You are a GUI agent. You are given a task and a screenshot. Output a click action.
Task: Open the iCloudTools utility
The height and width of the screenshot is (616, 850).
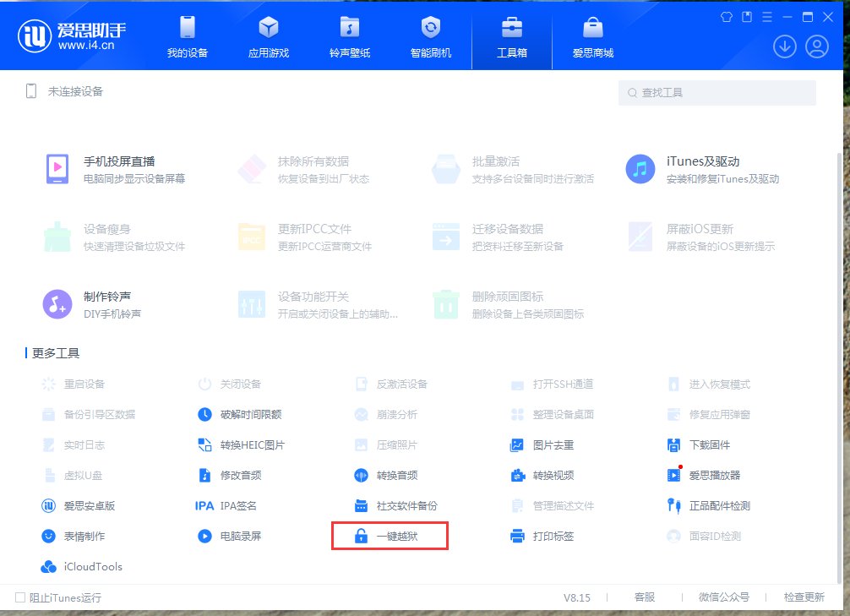(92, 567)
